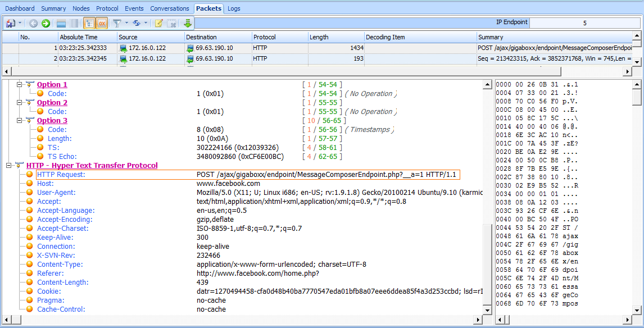Click the orange bullet beside Cookie
This screenshot has height=328, width=644.
(x=30, y=291)
